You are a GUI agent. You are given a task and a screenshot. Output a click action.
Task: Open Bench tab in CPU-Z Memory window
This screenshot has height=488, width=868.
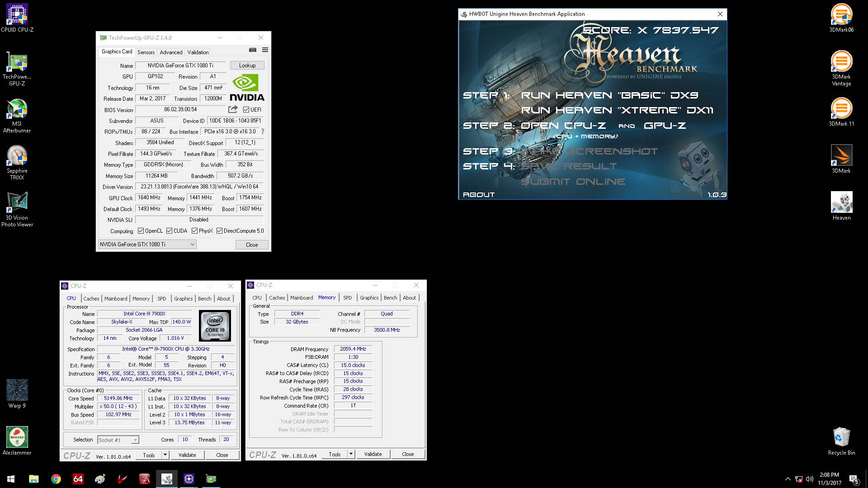tap(390, 298)
